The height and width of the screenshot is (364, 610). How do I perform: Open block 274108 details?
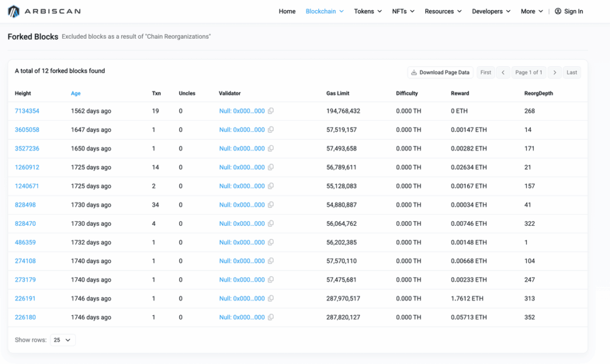pyautogui.click(x=25, y=261)
